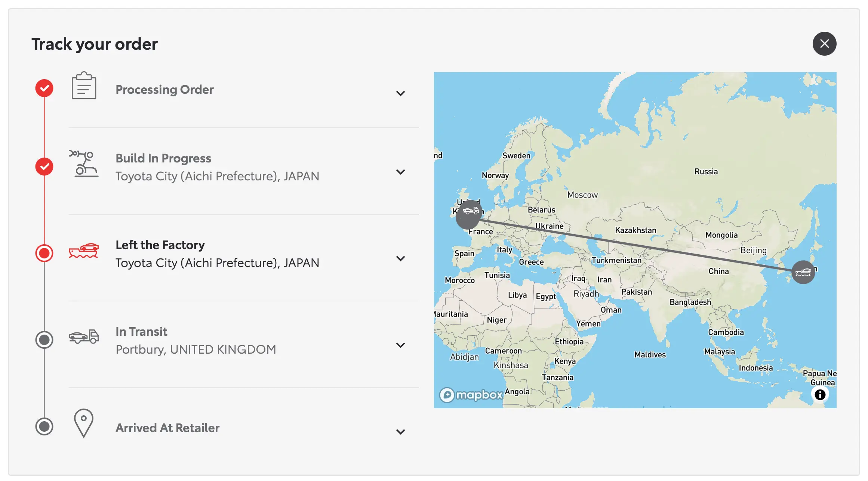Click the Mapbox logo link

pyautogui.click(x=471, y=395)
